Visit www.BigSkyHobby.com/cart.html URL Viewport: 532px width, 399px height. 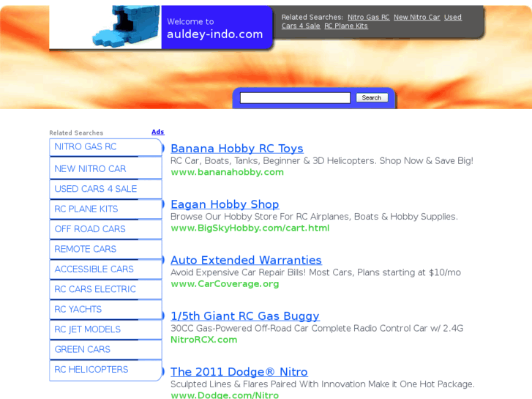coord(250,228)
